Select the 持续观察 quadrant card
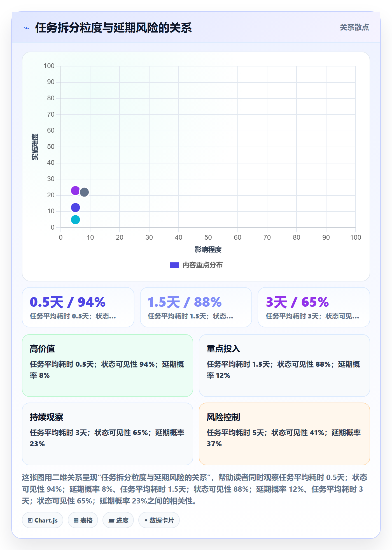 (x=108, y=434)
